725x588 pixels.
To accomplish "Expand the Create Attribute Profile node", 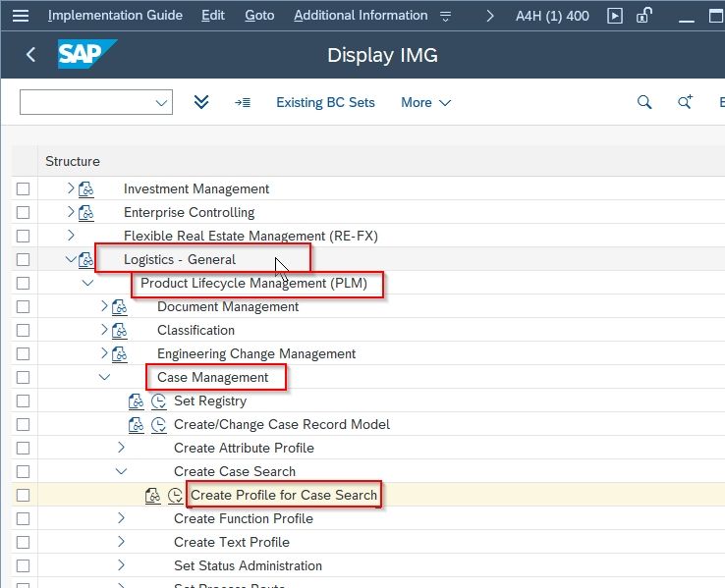I will point(121,447).
